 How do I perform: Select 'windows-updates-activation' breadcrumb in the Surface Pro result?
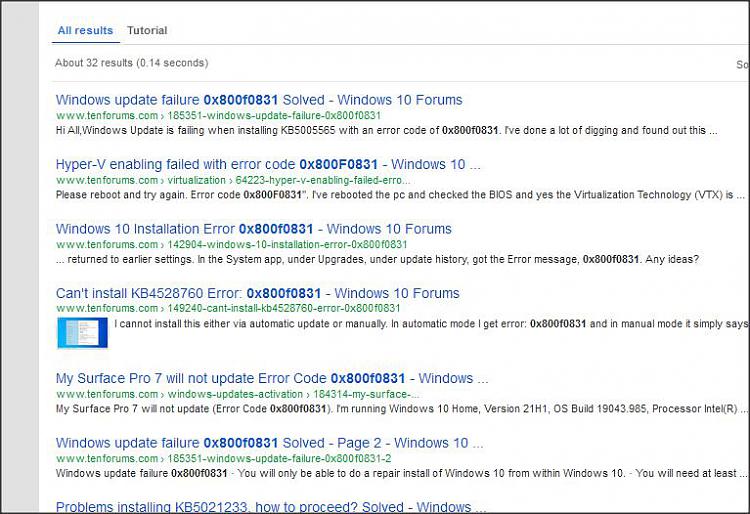pyautogui.click(x=228, y=394)
